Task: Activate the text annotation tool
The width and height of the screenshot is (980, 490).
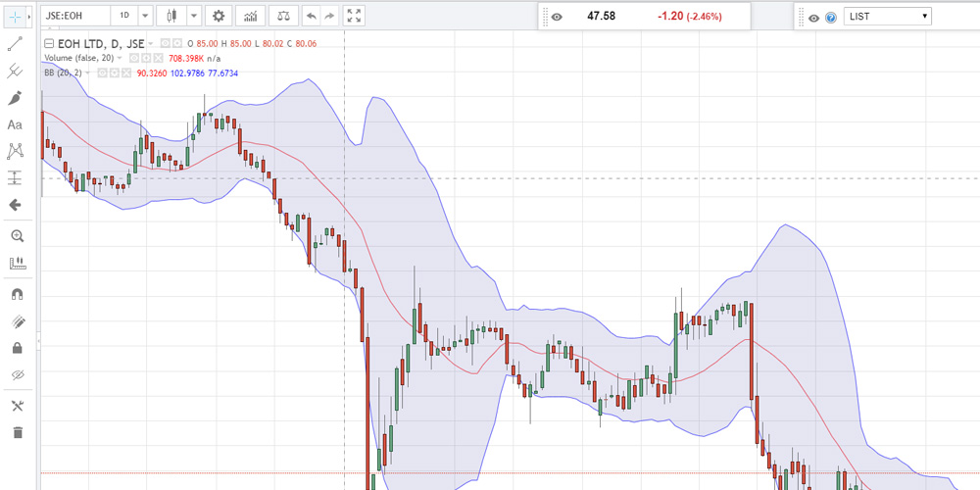Action: (15, 124)
